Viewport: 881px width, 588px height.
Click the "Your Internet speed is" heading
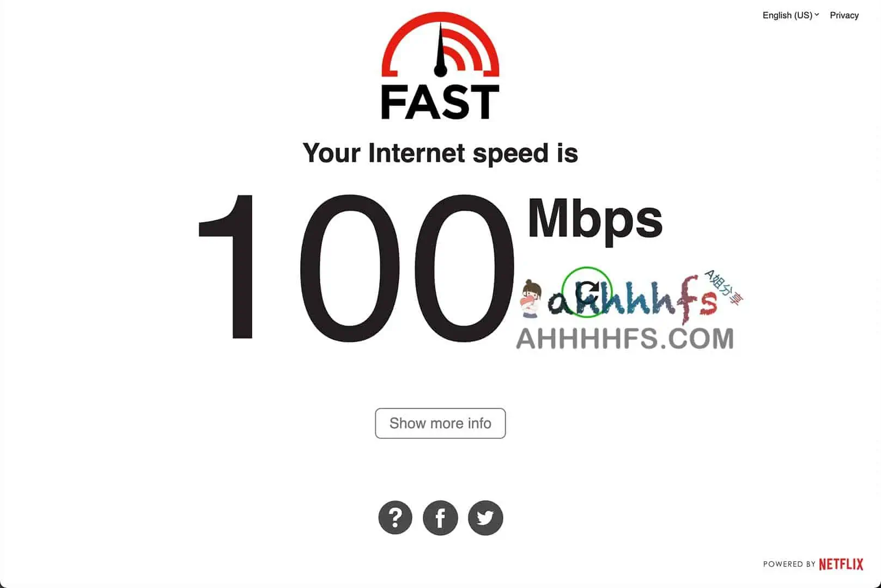[x=440, y=153]
